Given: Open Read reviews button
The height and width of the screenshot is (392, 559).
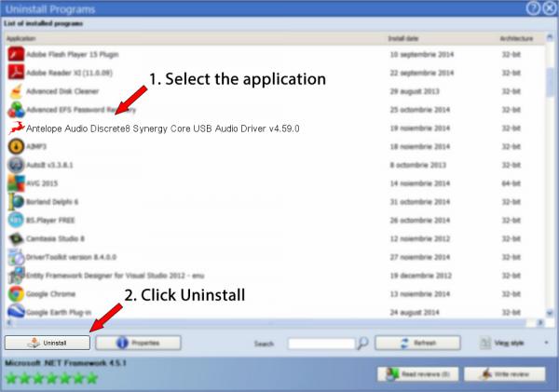Looking at the screenshot, I should [417, 374].
